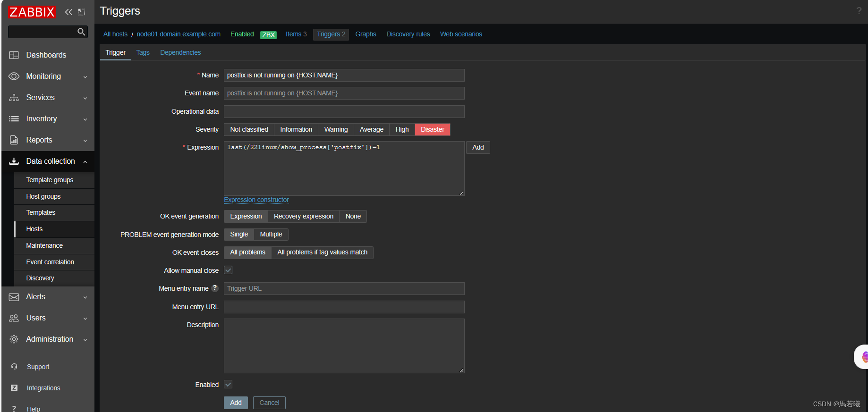Image resolution: width=868 pixels, height=412 pixels.
Task: Click the bottom Add button to save trigger
Action: [236, 403]
